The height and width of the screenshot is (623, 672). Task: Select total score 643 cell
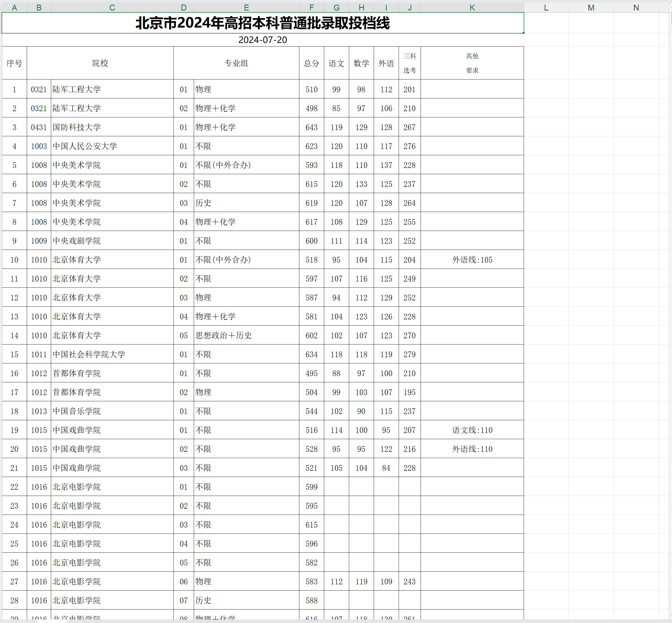coord(312,127)
